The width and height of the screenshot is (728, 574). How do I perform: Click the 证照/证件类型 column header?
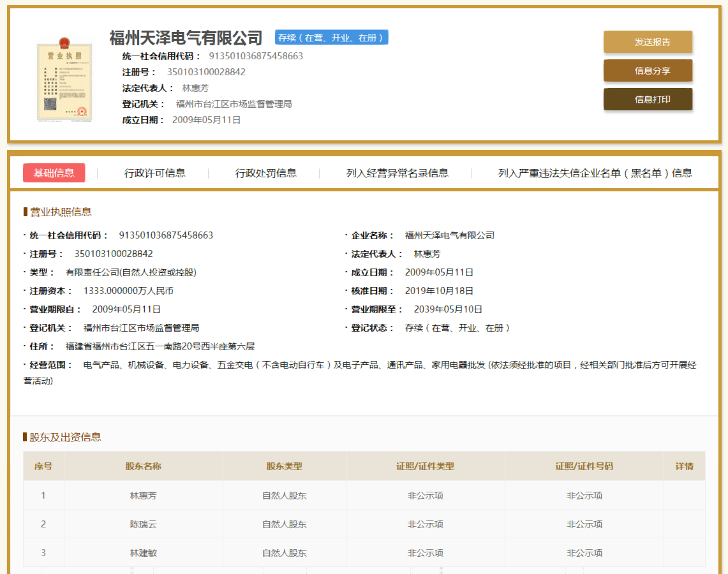pyautogui.click(x=426, y=466)
